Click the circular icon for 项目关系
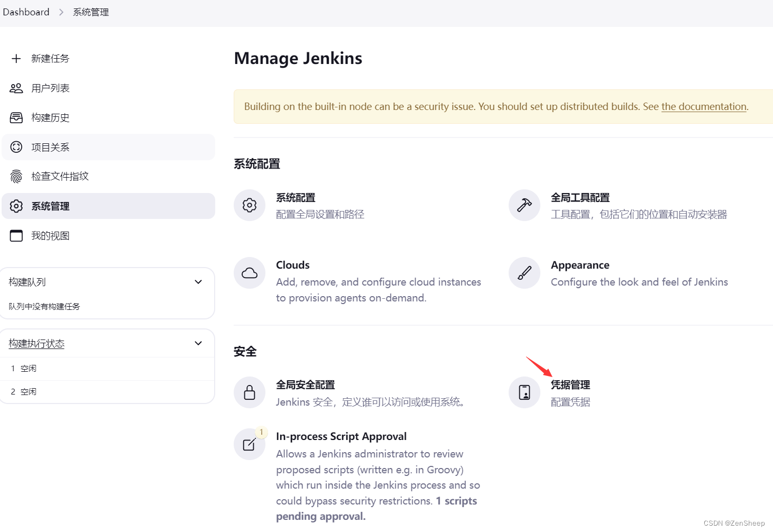Screen dimensions: 773x532 point(16,147)
